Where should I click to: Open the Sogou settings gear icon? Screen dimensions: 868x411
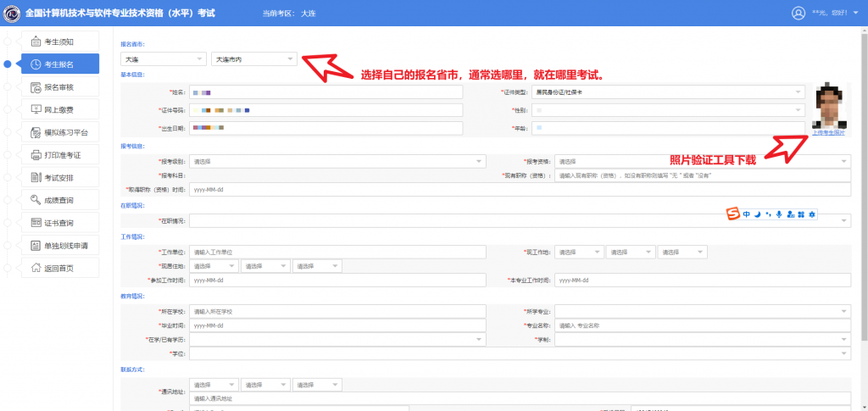click(x=812, y=214)
